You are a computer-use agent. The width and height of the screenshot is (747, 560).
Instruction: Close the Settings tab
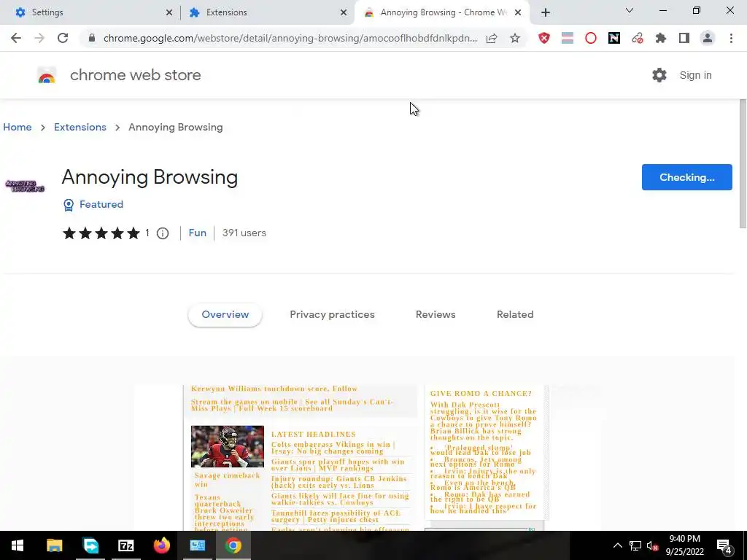coord(169,13)
